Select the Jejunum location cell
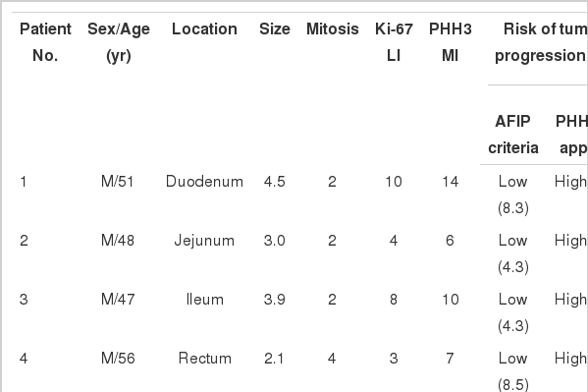Screen dimensions: 588x392 pyautogui.click(x=204, y=241)
